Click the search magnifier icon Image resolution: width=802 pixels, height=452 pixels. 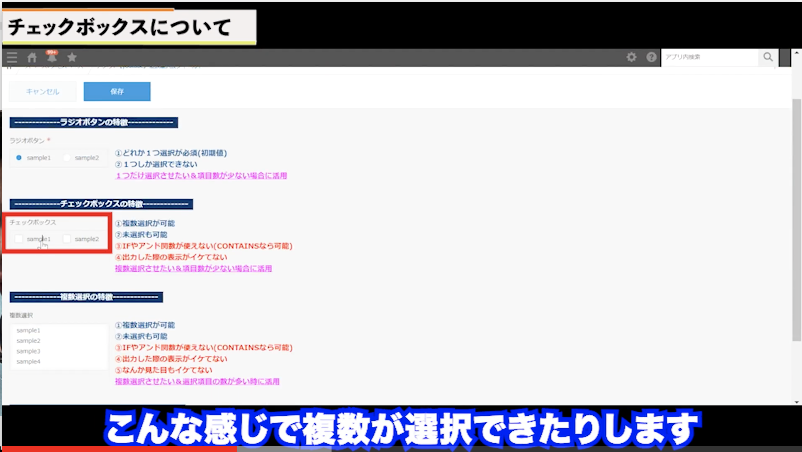pos(768,58)
